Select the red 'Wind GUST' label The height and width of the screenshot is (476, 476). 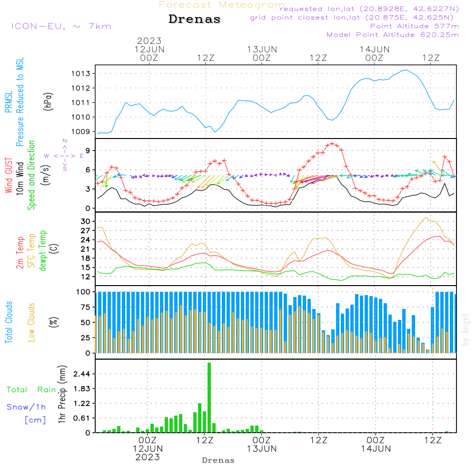(x=9, y=175)
